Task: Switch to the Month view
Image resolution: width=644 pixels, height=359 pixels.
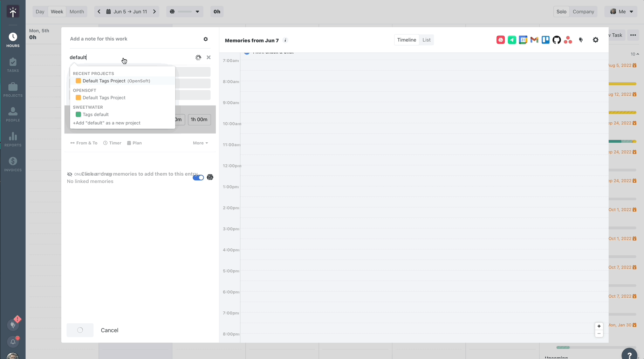Action: tap(76, 11)
